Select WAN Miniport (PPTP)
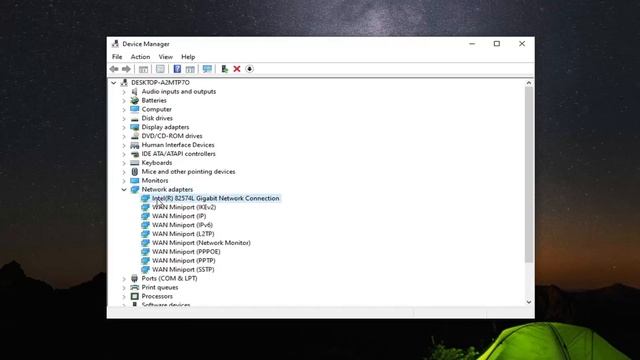This screenshot has height=360, width=640. click(184, 261)
